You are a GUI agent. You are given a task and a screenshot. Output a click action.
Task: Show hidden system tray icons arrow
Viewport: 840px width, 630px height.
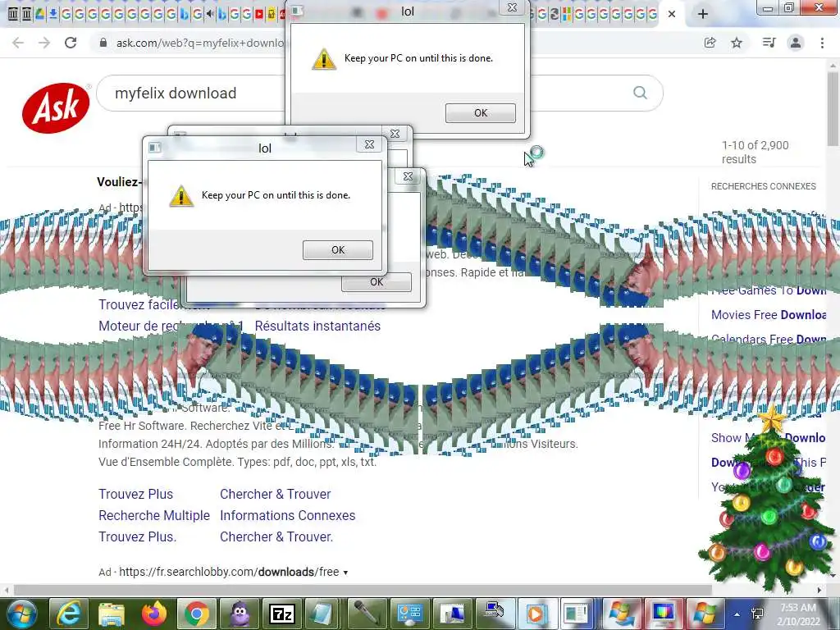(737, 614)
